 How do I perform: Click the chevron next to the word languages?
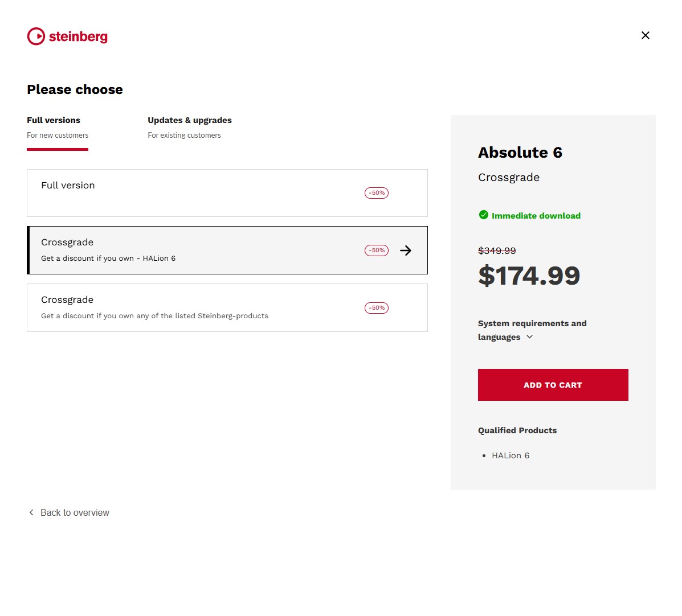530,337
